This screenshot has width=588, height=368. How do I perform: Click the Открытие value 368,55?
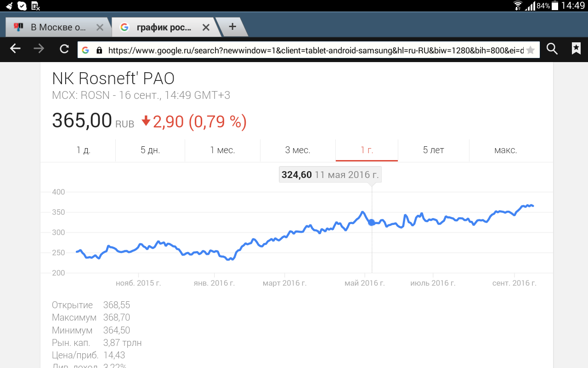tap(117, 305)
